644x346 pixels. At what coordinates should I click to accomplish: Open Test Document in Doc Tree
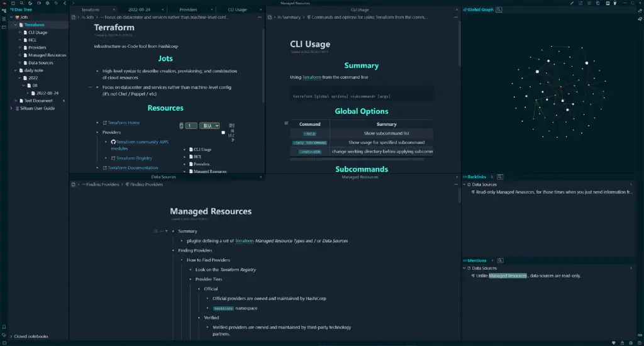38,101
